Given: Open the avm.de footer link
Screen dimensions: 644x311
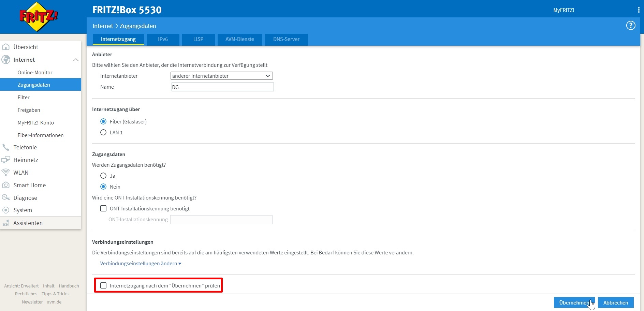Looking at the screenshot, I should pyautogui.click(x=54, y=302).
